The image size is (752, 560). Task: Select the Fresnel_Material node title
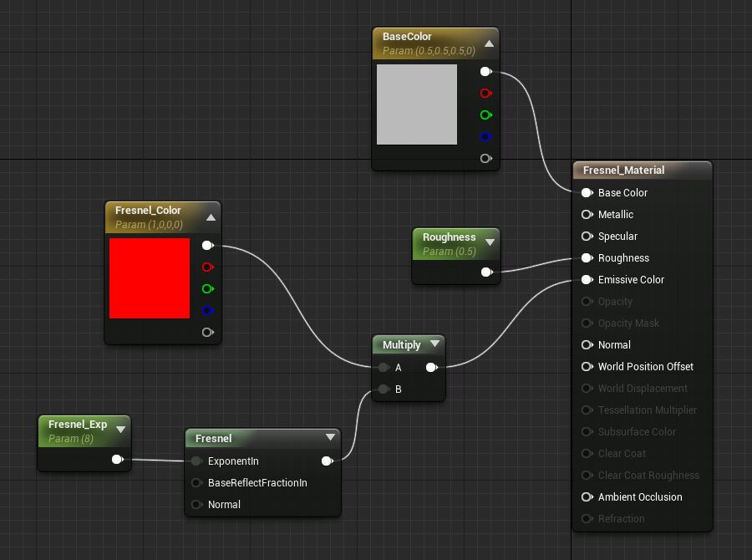tap(623, 171)
